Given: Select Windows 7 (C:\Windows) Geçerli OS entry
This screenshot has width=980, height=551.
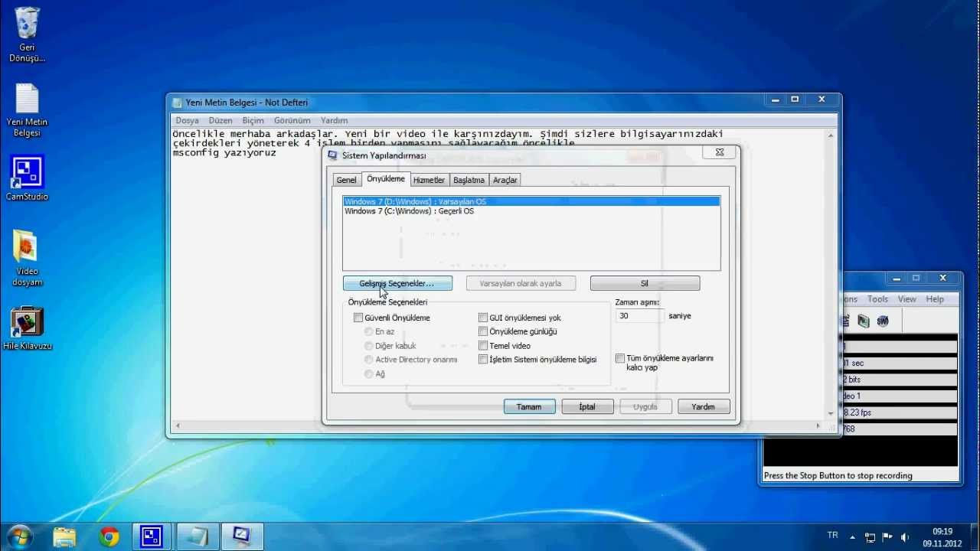Looking at the screenshot, I should 531,211.
